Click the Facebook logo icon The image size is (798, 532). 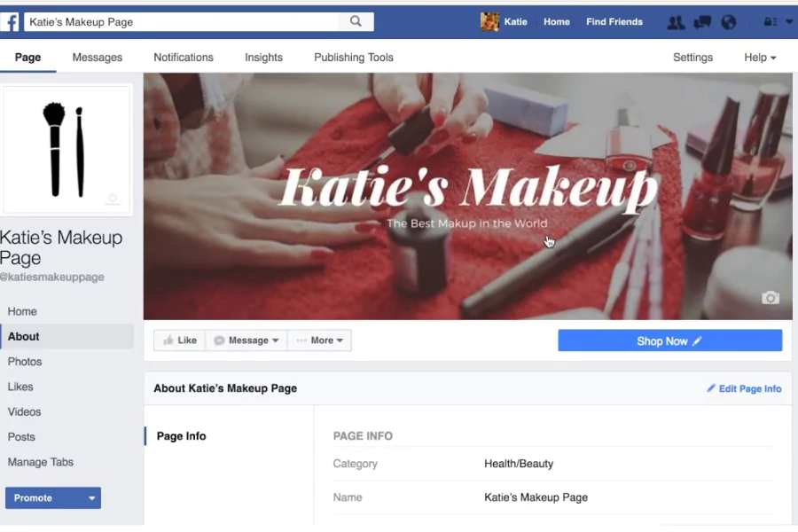click(x=9, y=22)
